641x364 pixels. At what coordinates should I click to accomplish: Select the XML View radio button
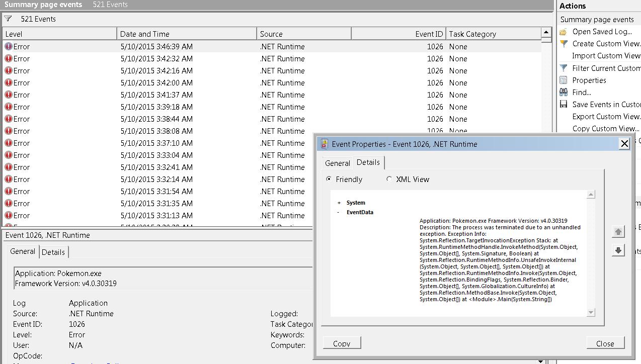pos(389,179)
